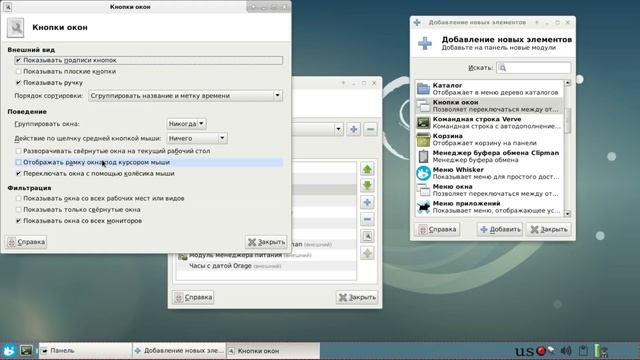Open middle-click action dropdown set to Ничего
The height and width of the screenshot is (360, 640).
197,138
